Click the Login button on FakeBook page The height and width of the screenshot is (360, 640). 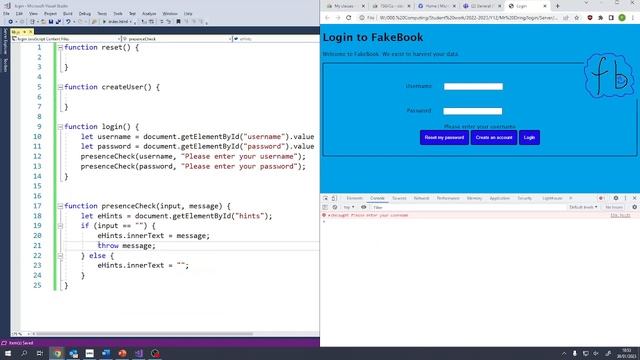click(529, 138)
